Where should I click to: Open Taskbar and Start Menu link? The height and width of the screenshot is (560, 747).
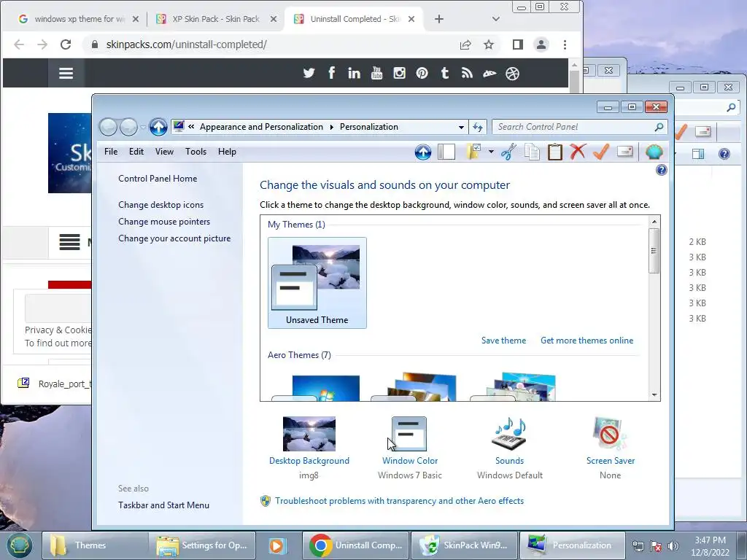(164, 505)
